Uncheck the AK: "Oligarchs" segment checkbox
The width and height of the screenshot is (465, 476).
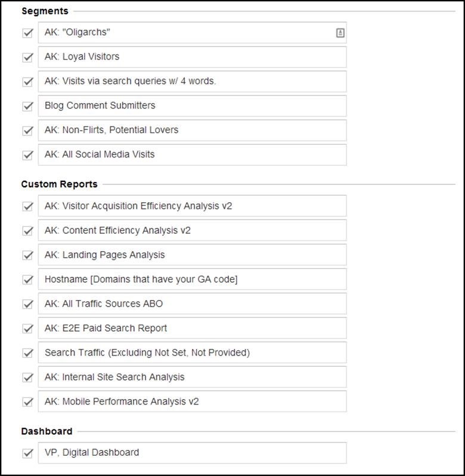(x=27, y=33)
